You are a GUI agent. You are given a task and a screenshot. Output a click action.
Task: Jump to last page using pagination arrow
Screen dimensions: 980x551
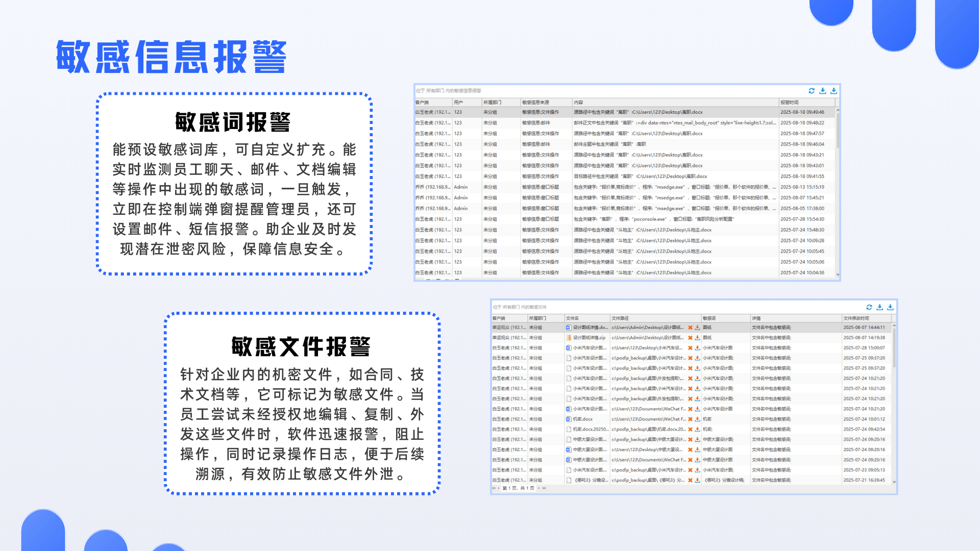tap(544, 488)
